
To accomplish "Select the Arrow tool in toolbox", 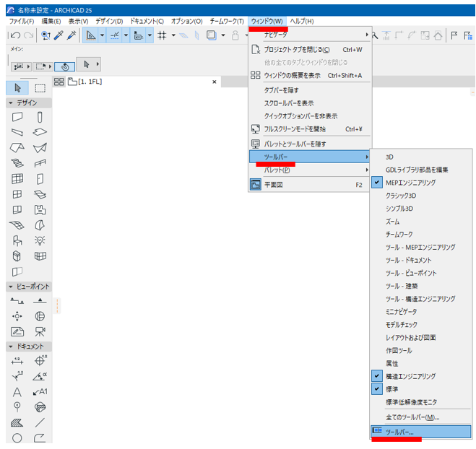I will tap(17, 88).
